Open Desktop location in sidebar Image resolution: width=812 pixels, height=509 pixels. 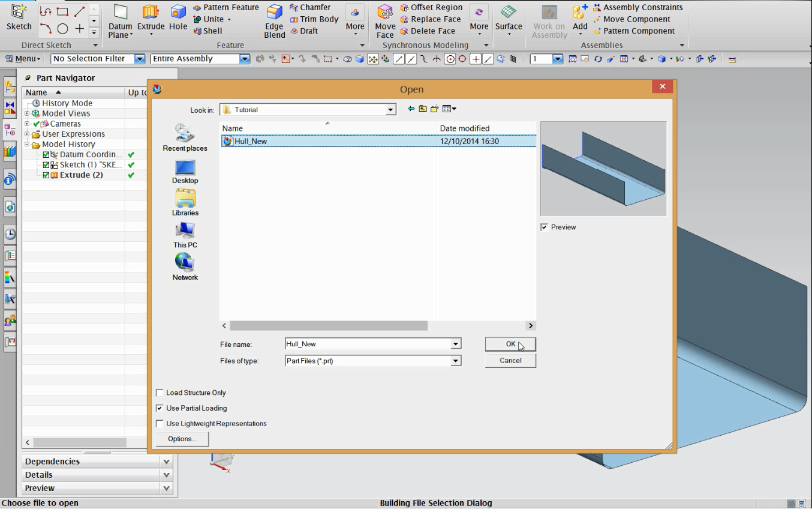pos(185,172)
